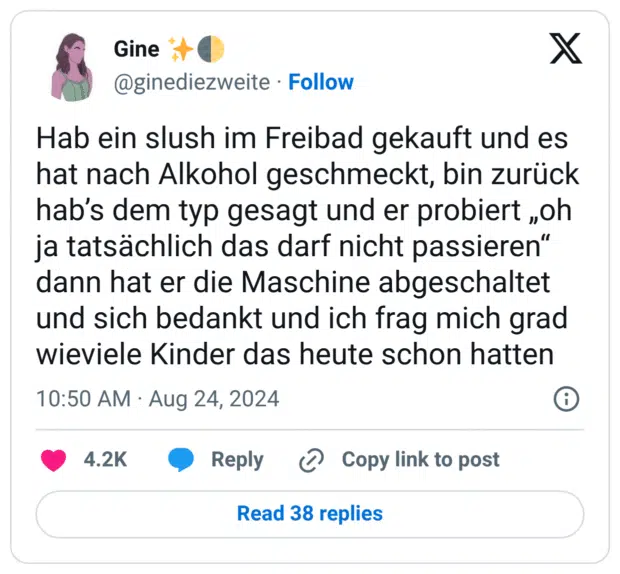Open the info circle icon
The height and width of the screenshot is (574, 620).
566,399
